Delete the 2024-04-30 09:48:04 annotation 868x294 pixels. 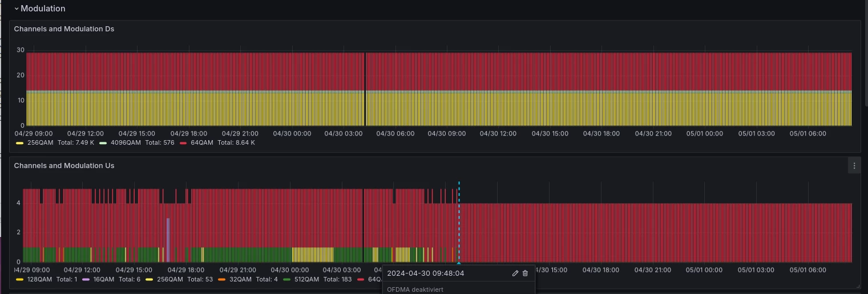coord(525,273)
